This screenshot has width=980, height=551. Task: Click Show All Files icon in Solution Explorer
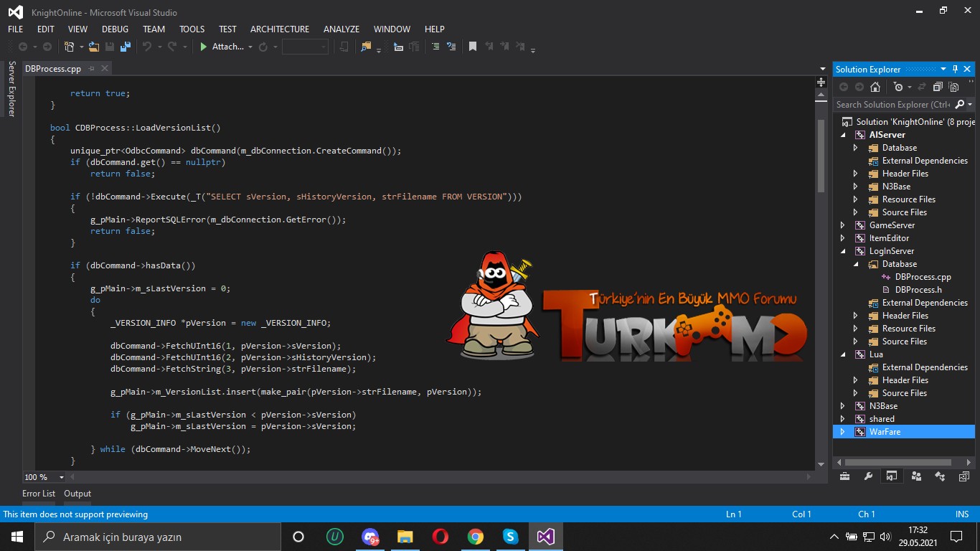[x=953, y=87]
